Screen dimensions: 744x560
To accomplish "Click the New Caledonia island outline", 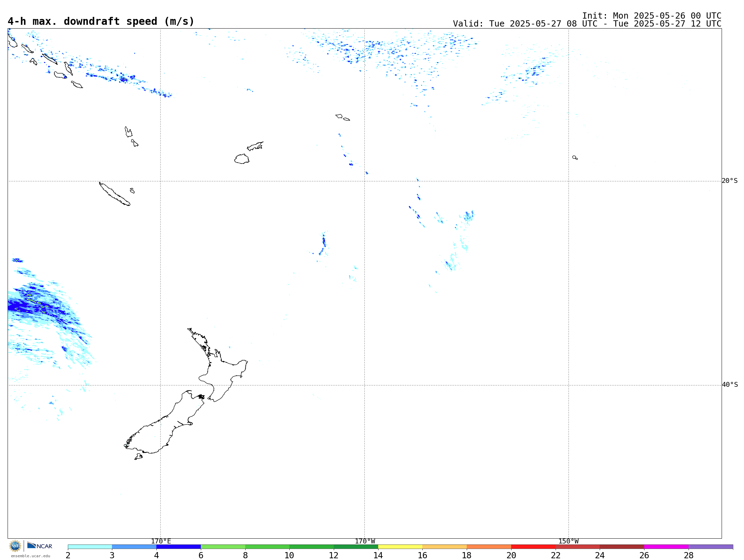I will pyautogui.click(x=114, y=194).
